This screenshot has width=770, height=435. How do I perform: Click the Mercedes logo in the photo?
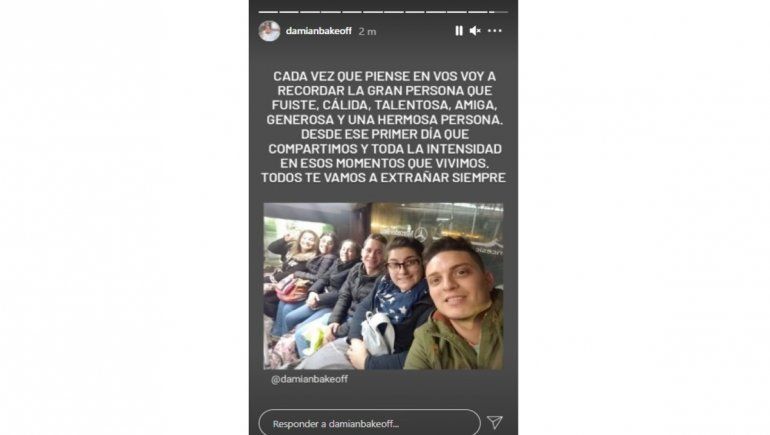tap(420, 234)
